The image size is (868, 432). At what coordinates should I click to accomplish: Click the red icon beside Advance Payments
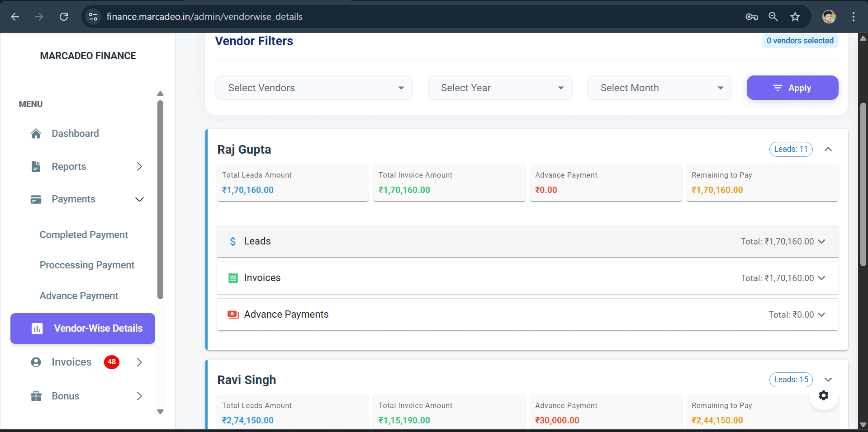[233, 314]
